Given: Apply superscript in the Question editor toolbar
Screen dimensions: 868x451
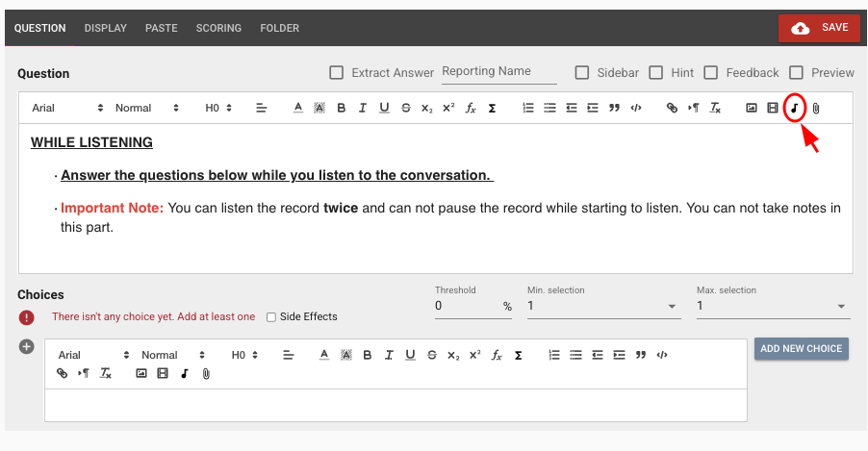Looking at the screenshot, I should pos(448,108).
